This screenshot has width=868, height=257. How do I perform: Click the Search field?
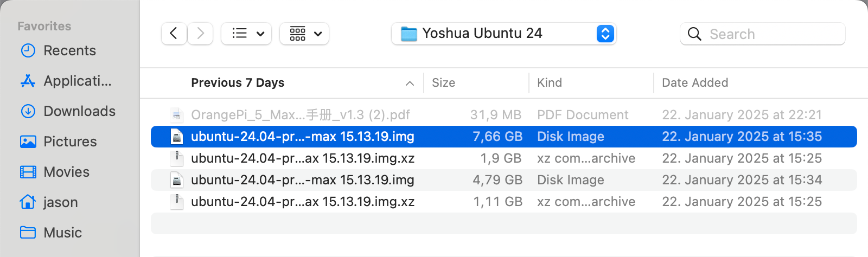(762, 34)
